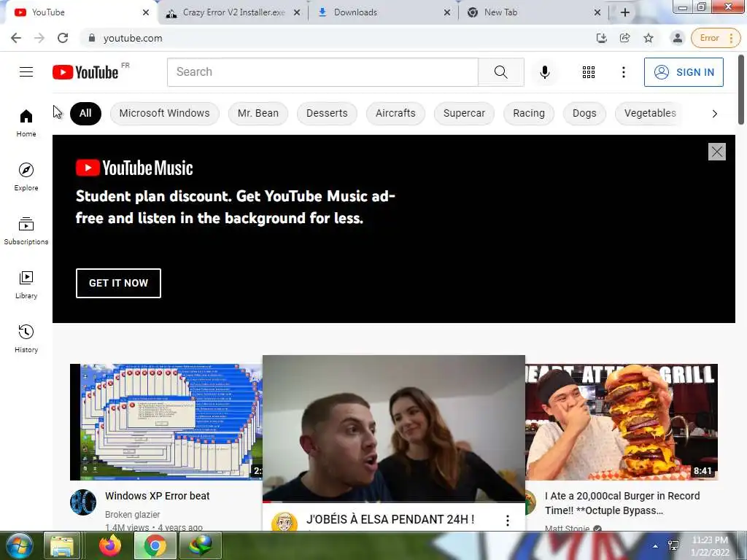Select the Microsoft Windows chip
This screenshot has height=560, width=747.
(164, 113)
